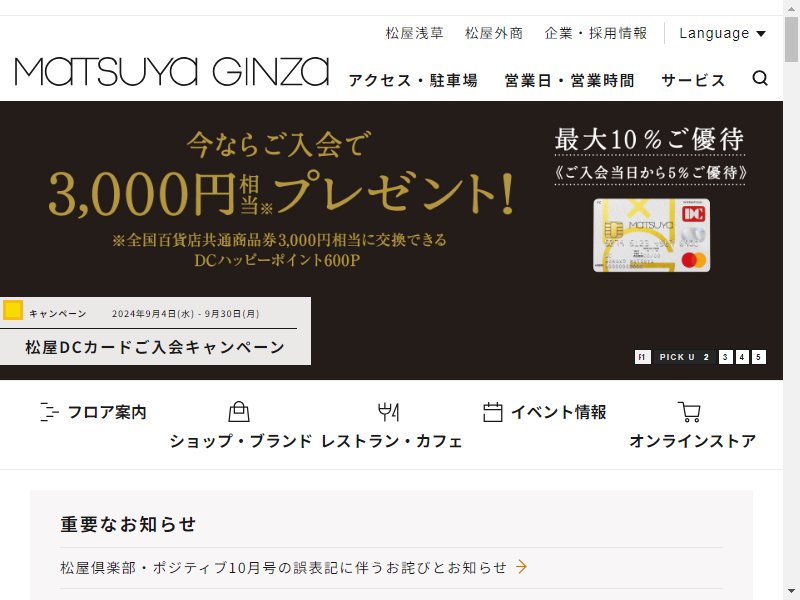The image size is (800, 600).
Task: Click the MATSUYA GINZA logo
Action: pyautogui.click(x=172, y=71)
